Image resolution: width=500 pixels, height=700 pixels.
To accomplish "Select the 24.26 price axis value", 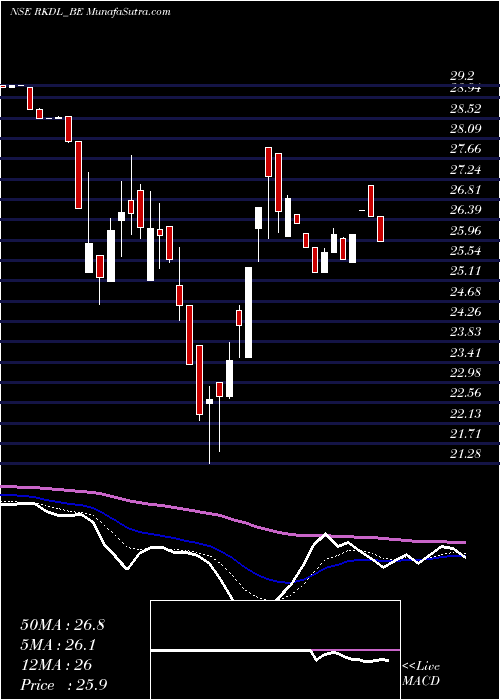I will coord(466,312).
